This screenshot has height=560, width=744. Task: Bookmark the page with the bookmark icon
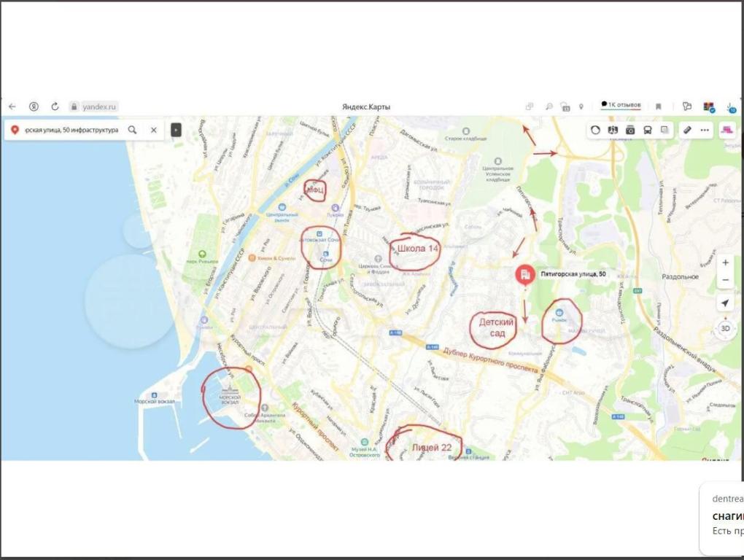(x=658, y=106)
